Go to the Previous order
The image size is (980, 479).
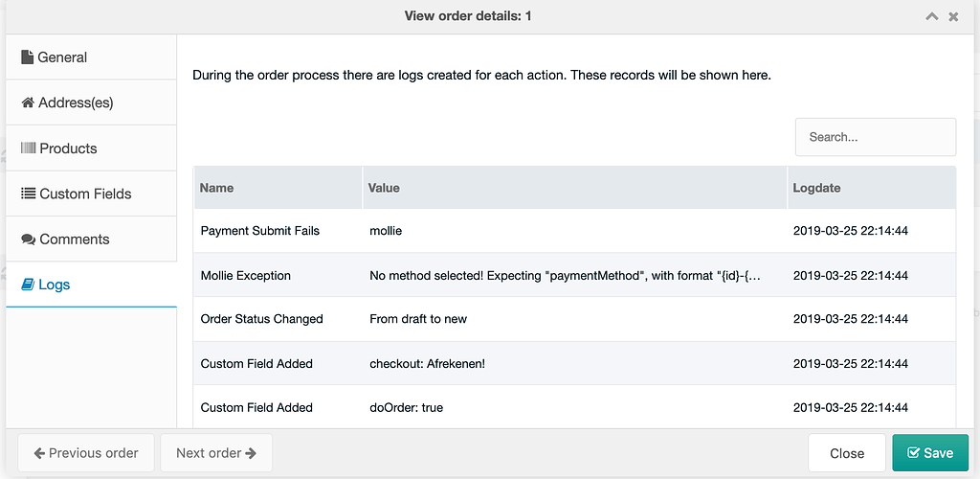[x=86, y=453]
